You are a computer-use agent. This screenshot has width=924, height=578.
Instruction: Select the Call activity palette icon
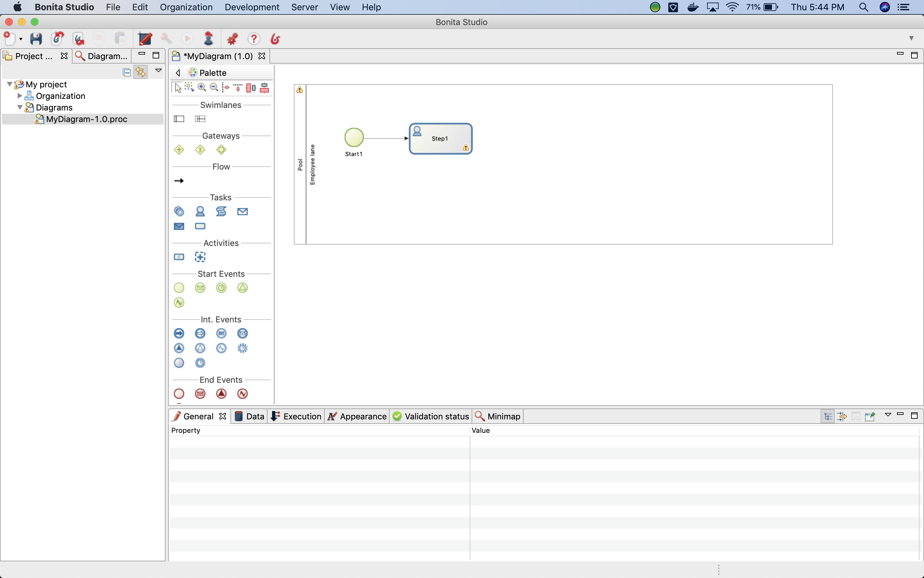pos(179,257)
